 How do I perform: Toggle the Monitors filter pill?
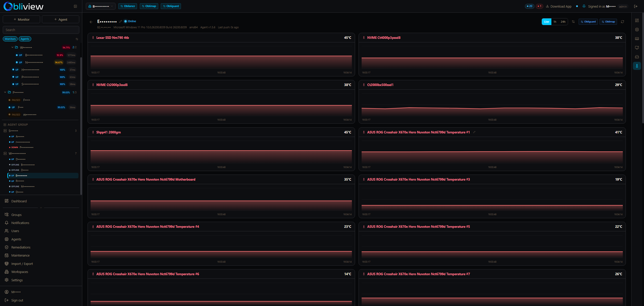tap(10, 39)
